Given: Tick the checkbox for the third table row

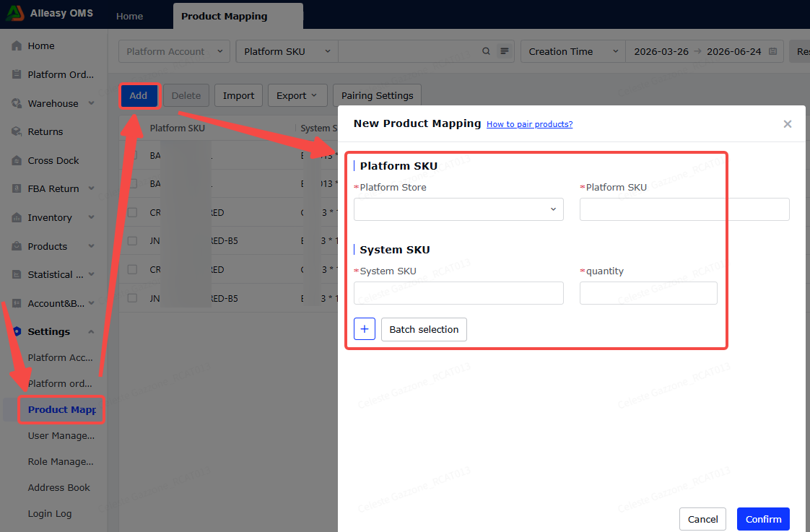Looking at the screenshot, I should [x=132, y=212].
